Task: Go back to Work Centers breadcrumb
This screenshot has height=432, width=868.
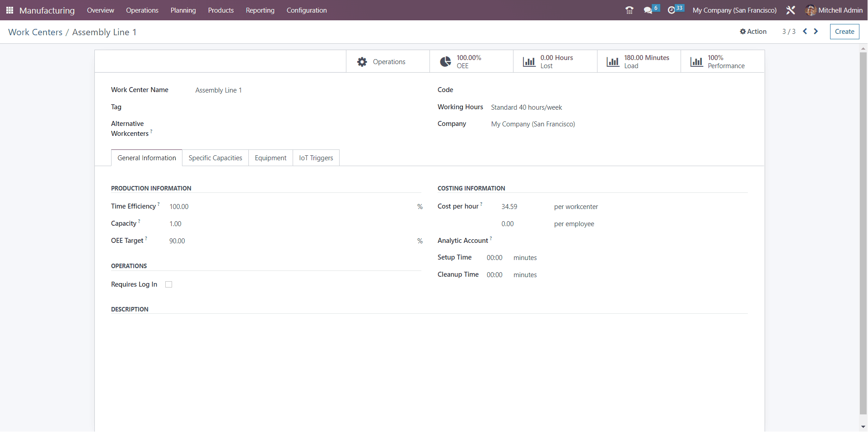Action: click(x=35, y=32)
